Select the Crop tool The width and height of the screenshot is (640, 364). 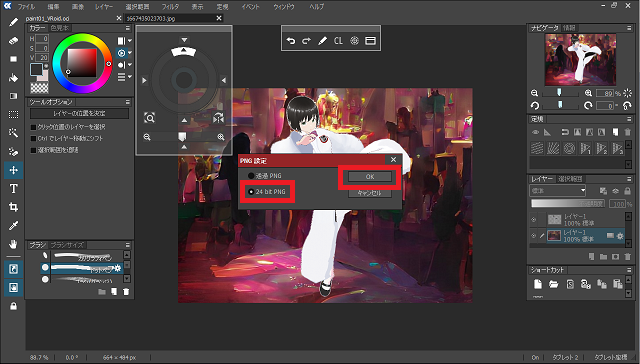[13, 207]
